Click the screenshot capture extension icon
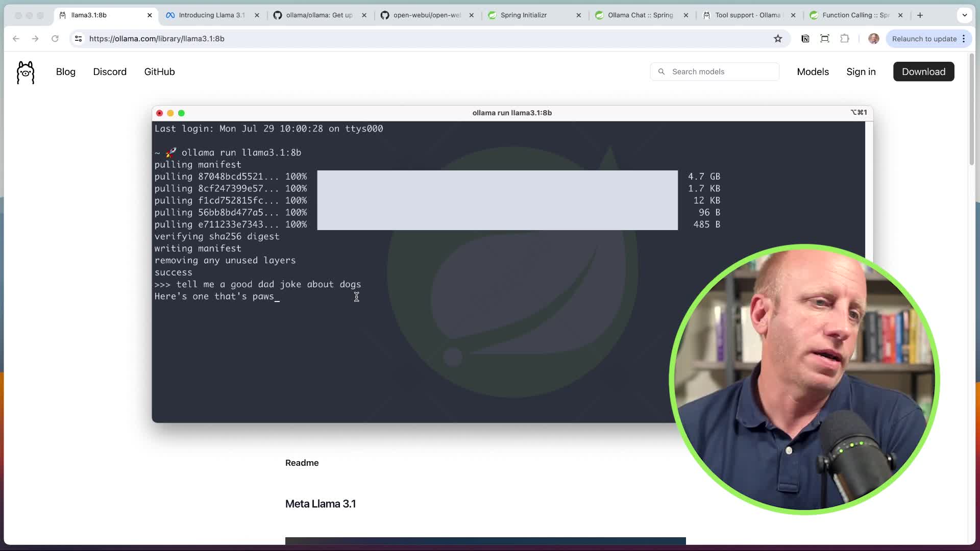Screen dimensions: 980x551 (825, 39)
